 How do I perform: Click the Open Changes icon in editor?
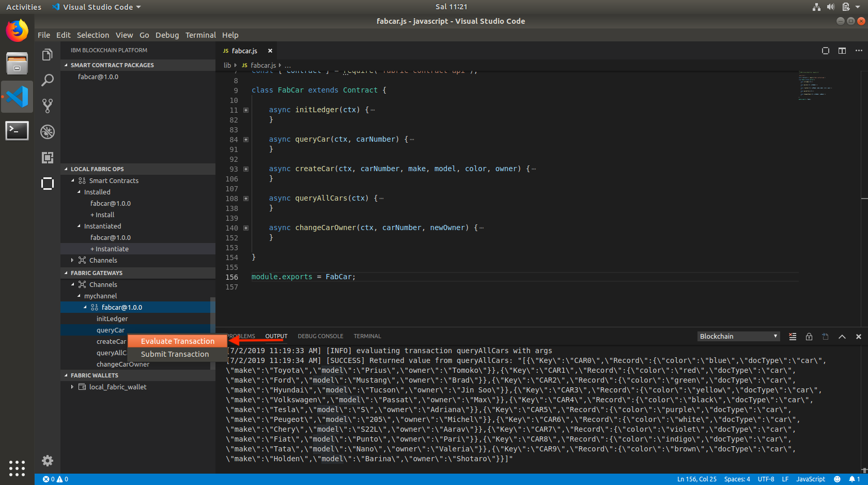[x=826, y=51]
